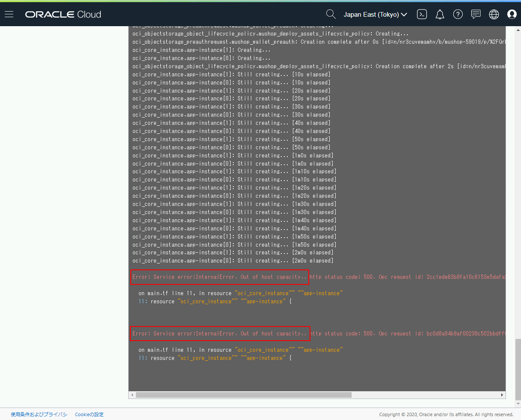521x420 pixels.
Task: Click the app-instance[0] '[2m0s elapsed]' log line
Action: coord(232,261)
